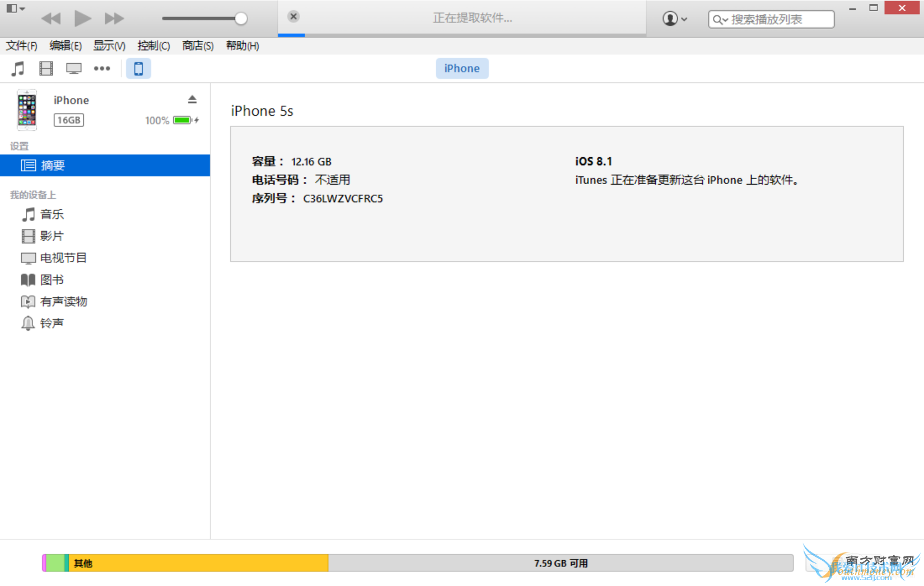Open the "..." more media types icon

point(102,68)
